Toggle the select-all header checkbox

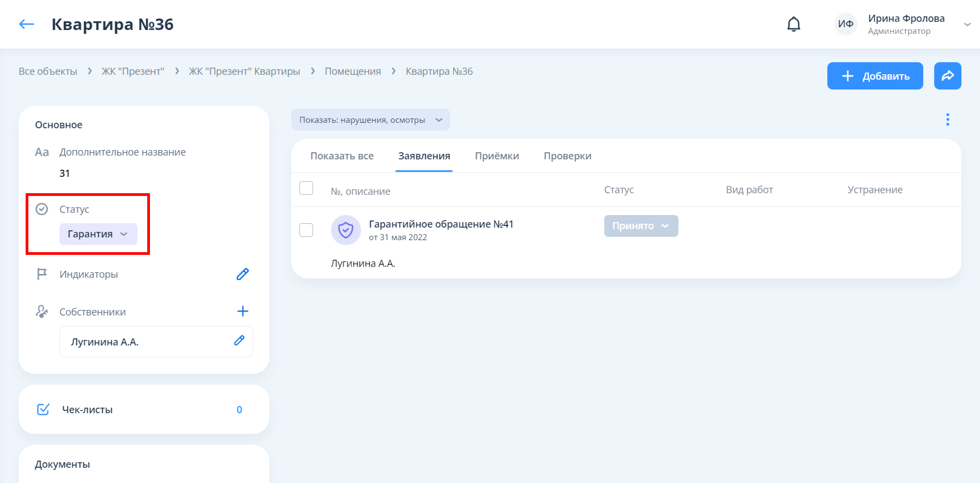[x=306, y=188]
